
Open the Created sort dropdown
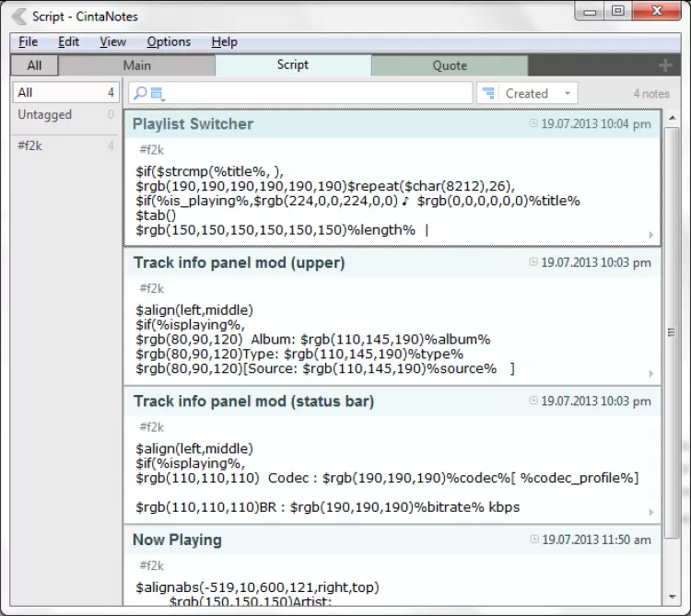tap(538, 93)
